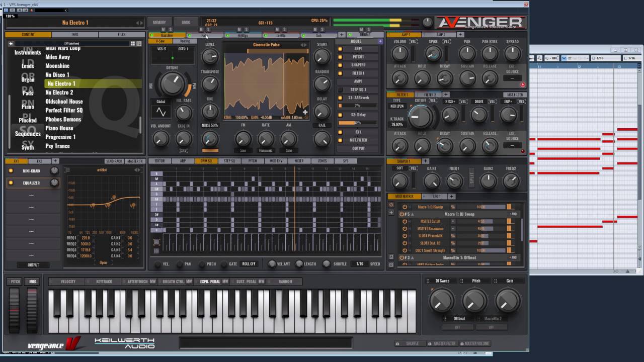Open the RESO+ filter parameter dropdown
This screenshot has width=644, height=362.
(x=450, y=102)
